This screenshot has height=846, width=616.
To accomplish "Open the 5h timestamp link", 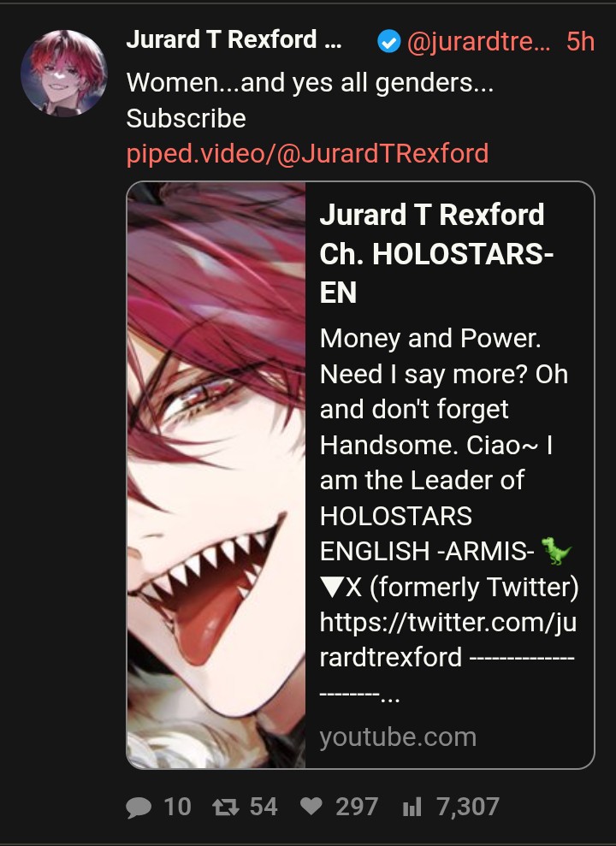I will pyautogui.click(x=580, y=42).
